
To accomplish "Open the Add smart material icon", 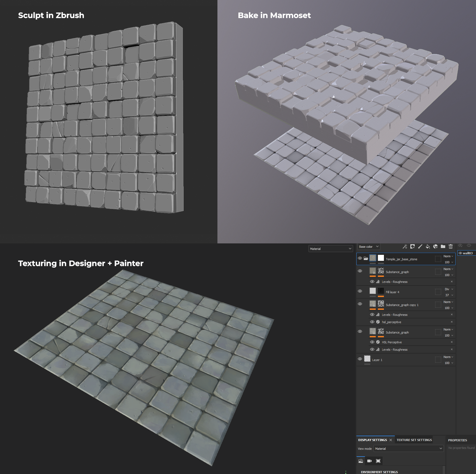I will tap(436, 247).
